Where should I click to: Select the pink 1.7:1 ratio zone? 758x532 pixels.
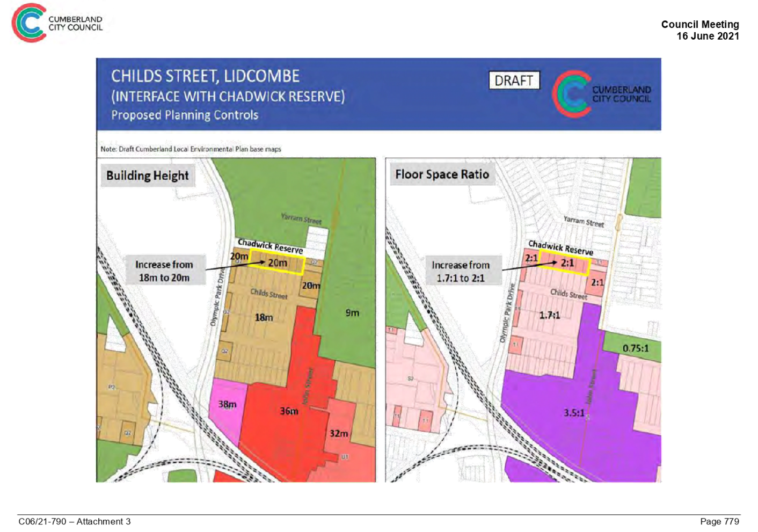point(550,315)
